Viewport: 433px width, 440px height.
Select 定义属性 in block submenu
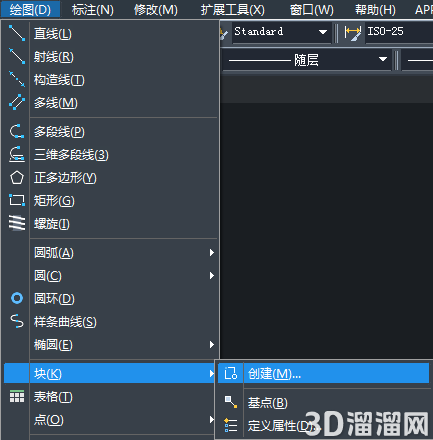tap(323, 425)
